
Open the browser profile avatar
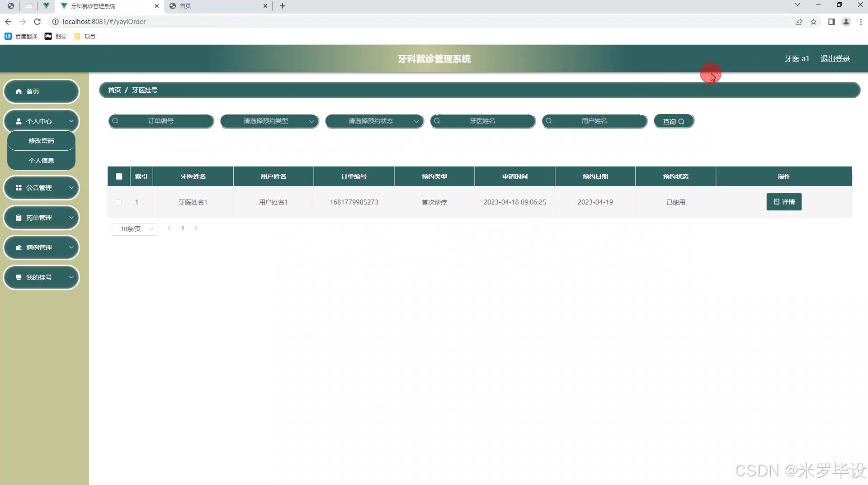(x=846, y=22)
